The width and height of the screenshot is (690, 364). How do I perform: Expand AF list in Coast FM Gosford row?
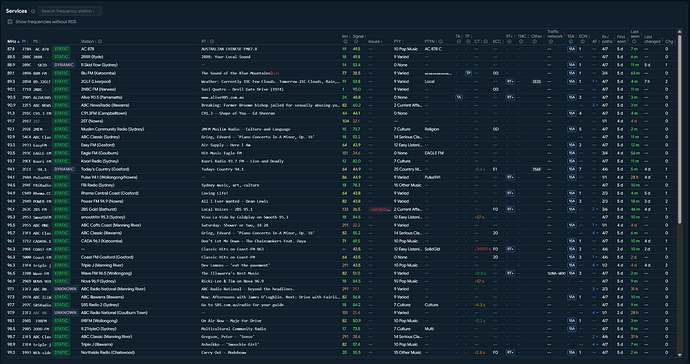tap(595, 257)
